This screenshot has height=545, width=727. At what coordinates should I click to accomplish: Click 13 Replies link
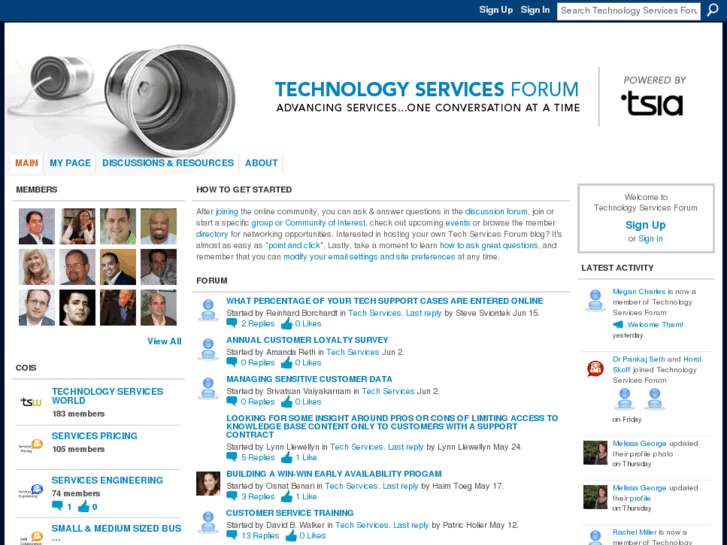[260, 535]
